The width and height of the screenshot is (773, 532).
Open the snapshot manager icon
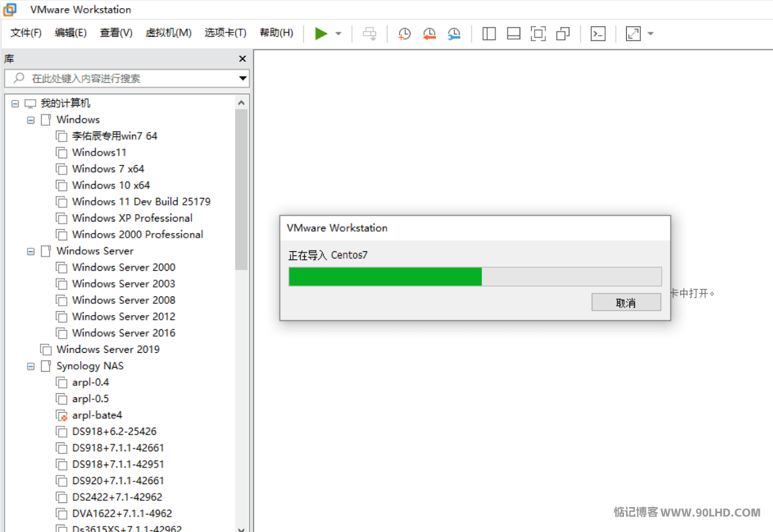[454, 34]
